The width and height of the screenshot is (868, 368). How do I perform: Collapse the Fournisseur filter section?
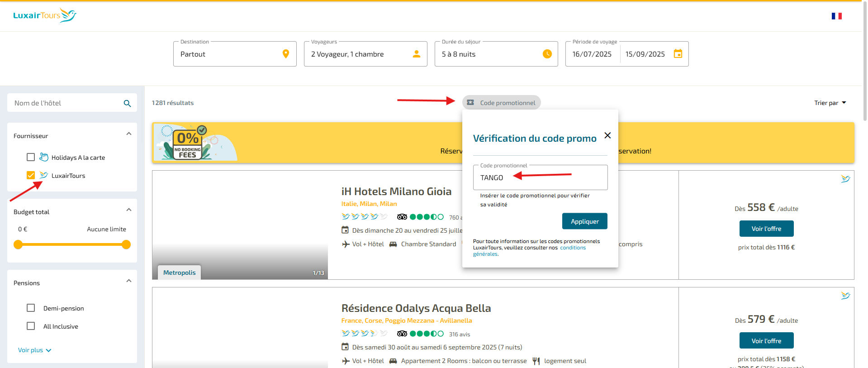(x=129, y=134)
